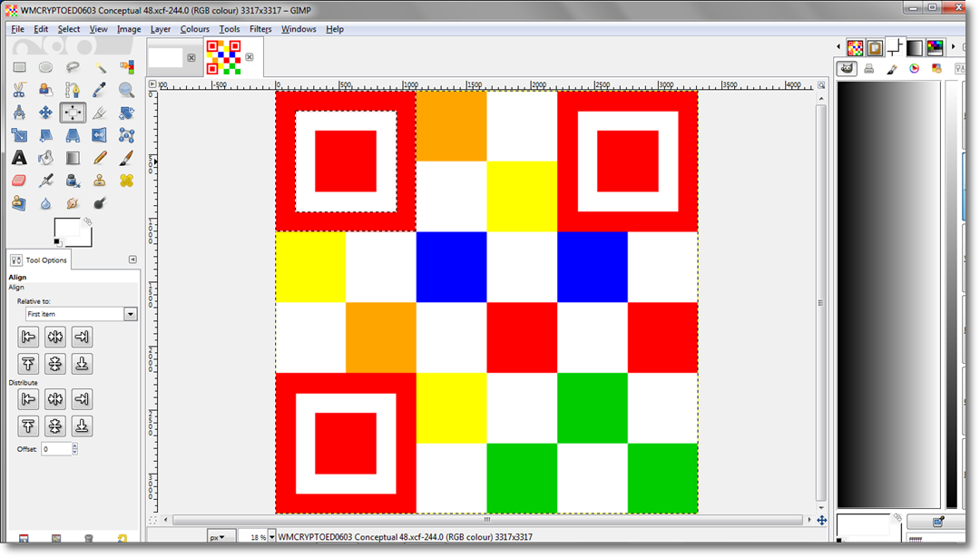Select the Blend gradient tool
The height and width of the screenshot is (558, 980).
coord(73,158)
